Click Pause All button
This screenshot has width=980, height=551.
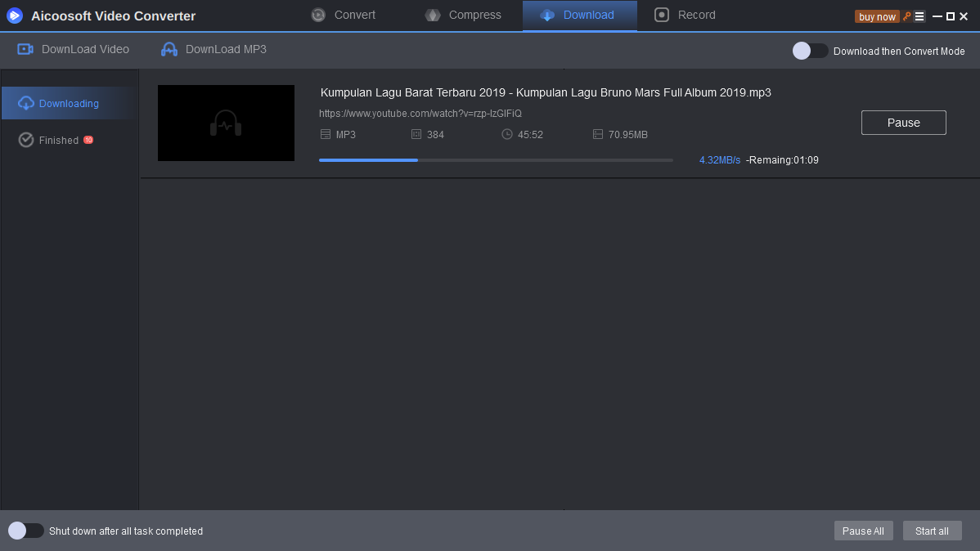tap(863, 531)
